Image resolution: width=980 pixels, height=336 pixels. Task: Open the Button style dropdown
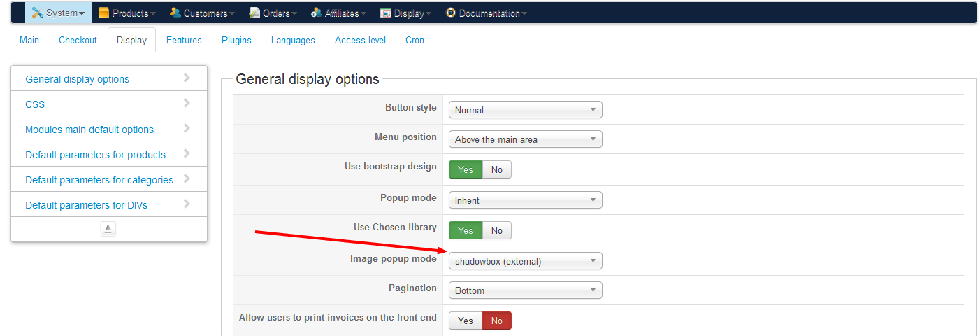(x=525, y=110)
